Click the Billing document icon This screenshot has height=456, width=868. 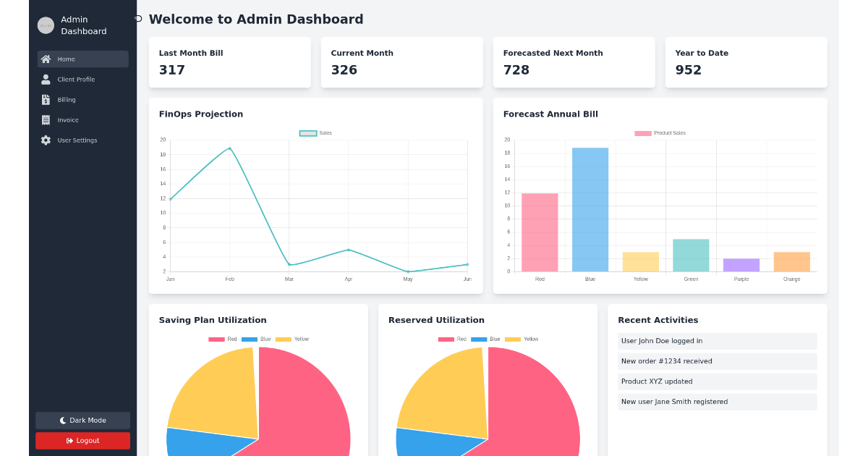46,99
